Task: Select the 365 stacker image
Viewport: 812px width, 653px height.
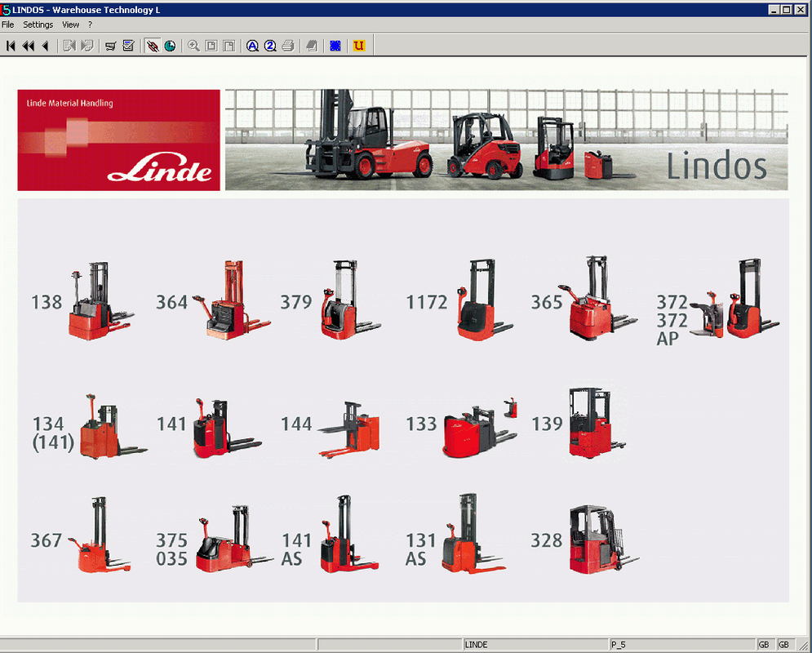Action: coord(597,298)
